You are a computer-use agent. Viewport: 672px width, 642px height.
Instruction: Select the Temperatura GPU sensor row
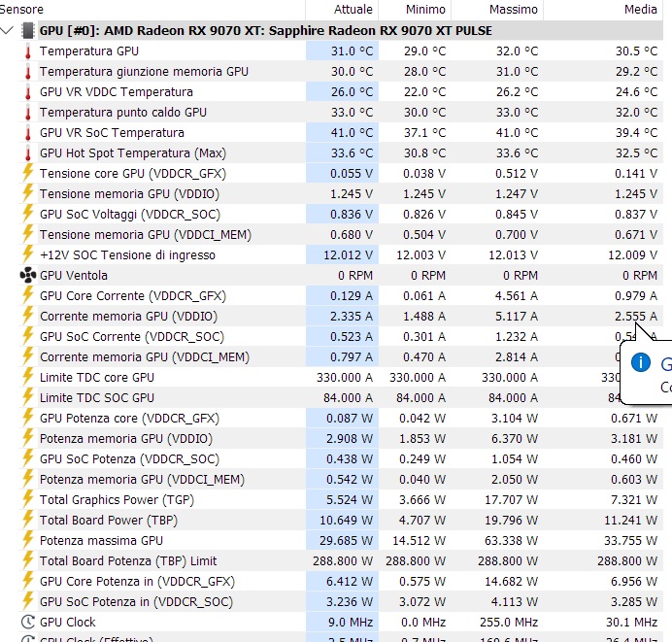341,51
